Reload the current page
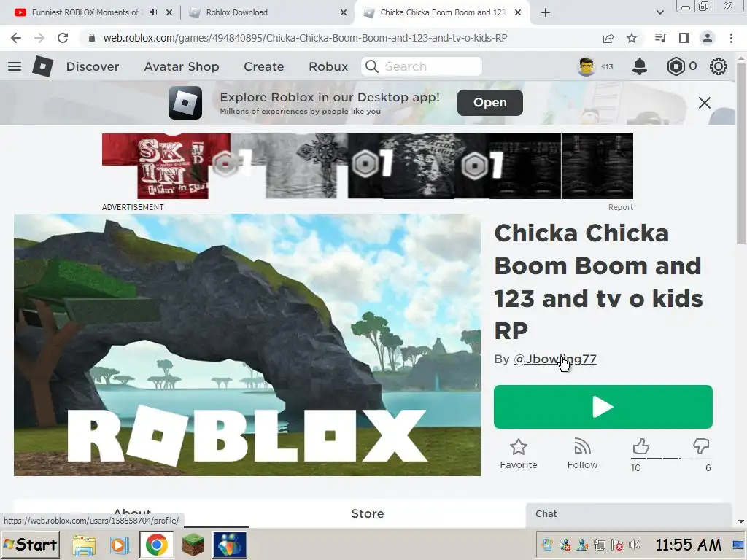 tap(63, 38)
